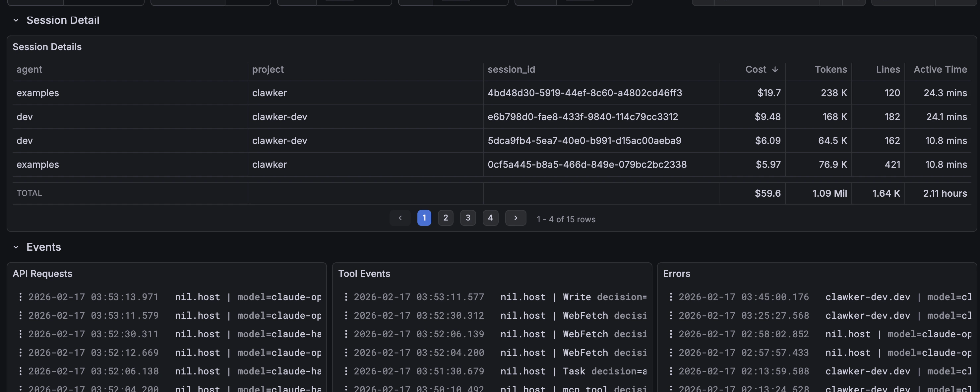Open log row menu for 03:53:11.577 Write tool event
This screenshot has height=392, width=980.
click(x=346, y=297)
